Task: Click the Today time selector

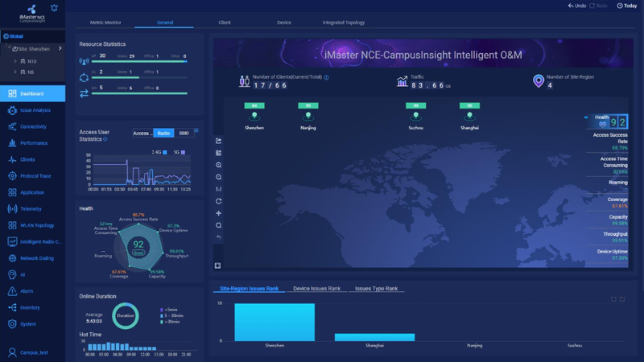Action: pos(627,6)
